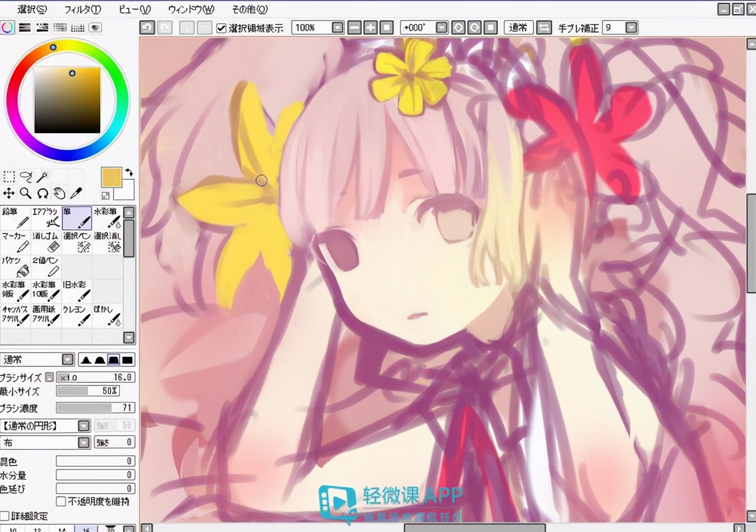The width and height of the screenshot is (756, 532).
Task: Enable 詳細設定 checkbox
Action: coord(5,516)
